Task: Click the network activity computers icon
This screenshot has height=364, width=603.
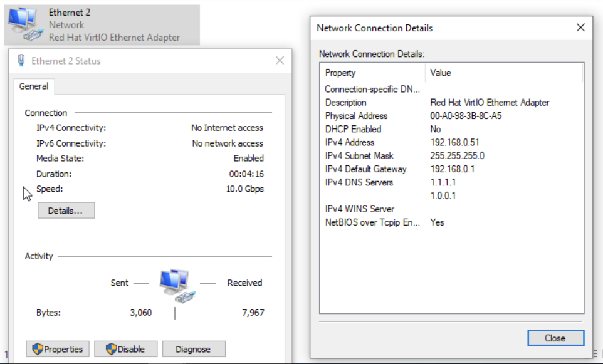Action: pos(176,285)
